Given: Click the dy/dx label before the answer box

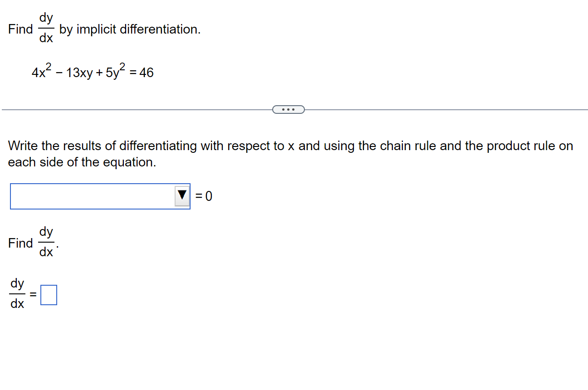Looking at the screenshot, I should [18, 294].
